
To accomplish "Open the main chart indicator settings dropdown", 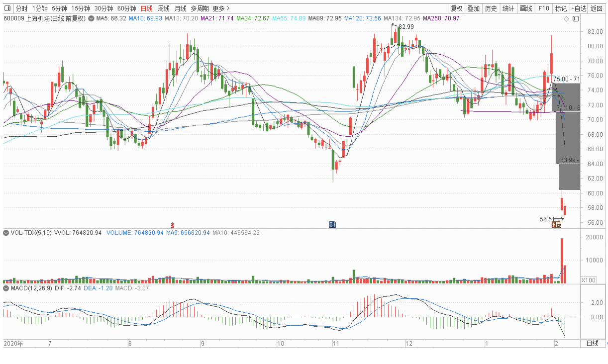I will (91, 18).
